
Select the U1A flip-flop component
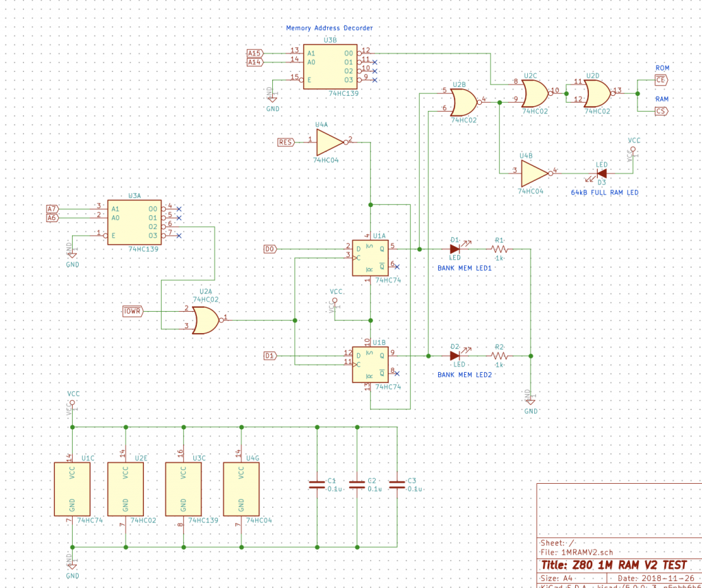pyautogui.click(x=370, y=258)
